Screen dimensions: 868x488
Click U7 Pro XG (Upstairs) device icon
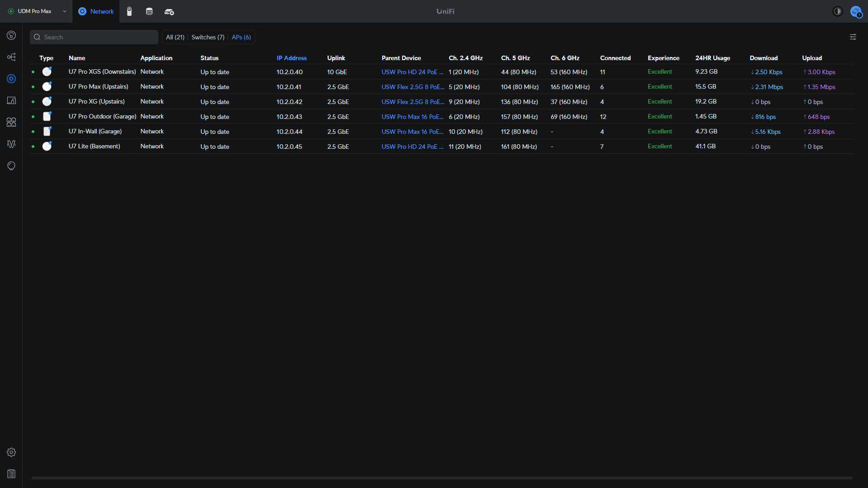coord(47,101)
